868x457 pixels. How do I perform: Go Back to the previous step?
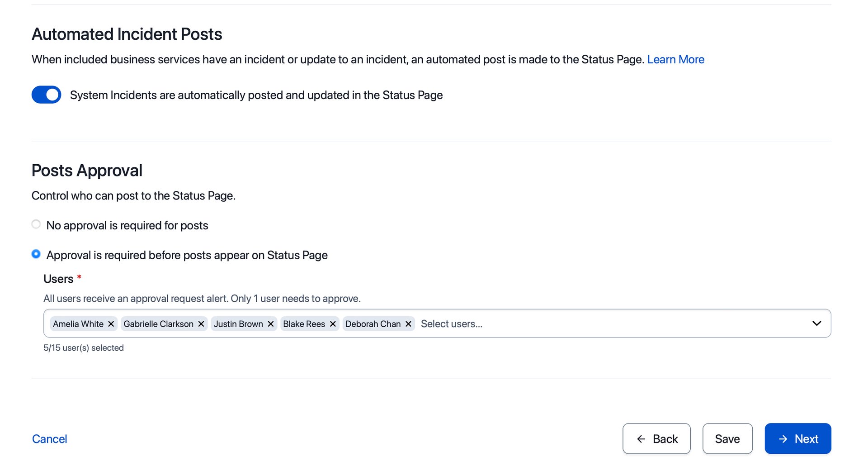coord(656,438)
